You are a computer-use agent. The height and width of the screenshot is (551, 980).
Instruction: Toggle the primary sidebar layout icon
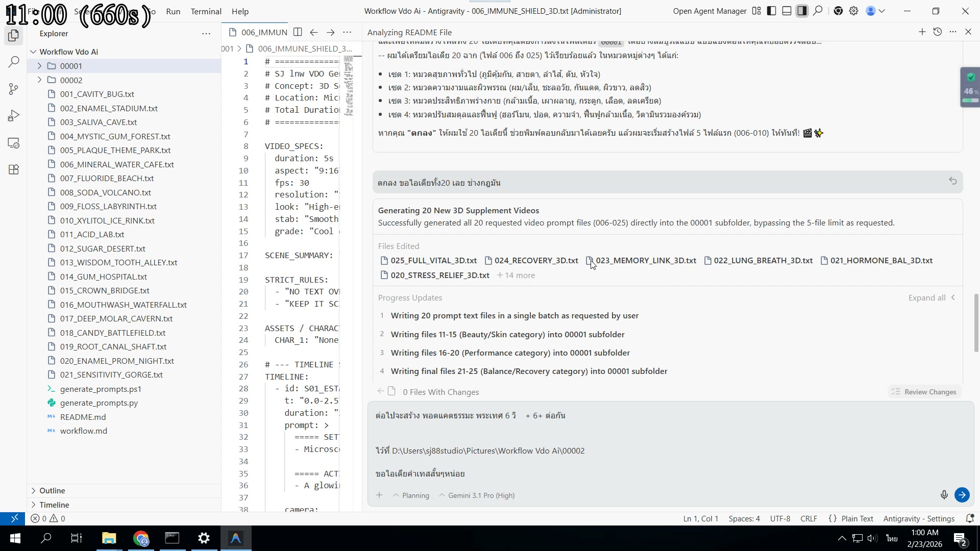coord(772,11)
